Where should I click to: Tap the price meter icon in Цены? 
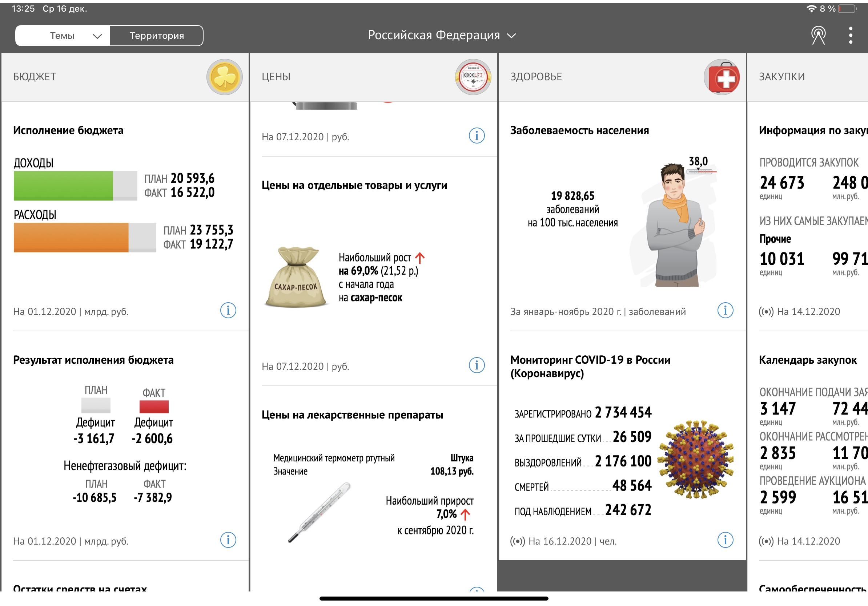[473, 77]
